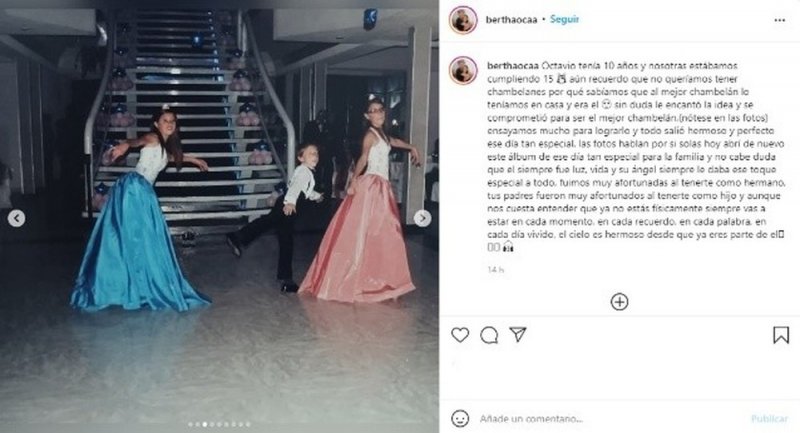
Task: Open the three-dot more options menu
Action: pyautogui.click(x=779, y=20)
